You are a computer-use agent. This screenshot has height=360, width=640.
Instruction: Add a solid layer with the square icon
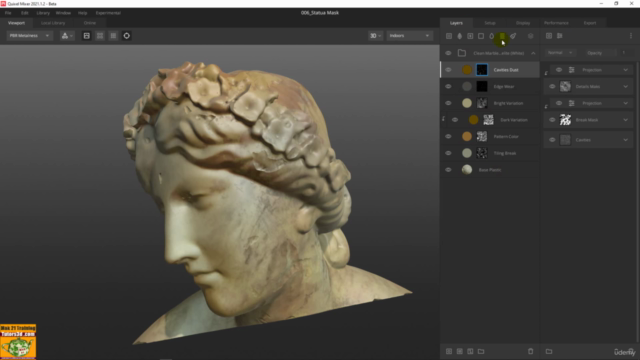(481, 36)
